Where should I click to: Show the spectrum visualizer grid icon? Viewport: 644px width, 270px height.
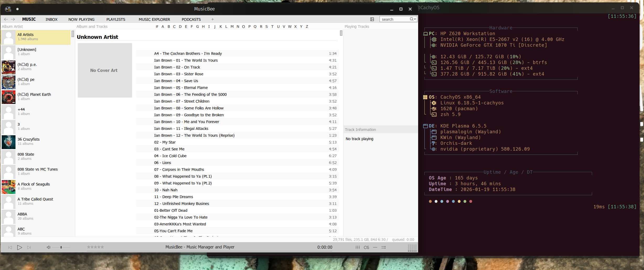(x=412, y=248)
